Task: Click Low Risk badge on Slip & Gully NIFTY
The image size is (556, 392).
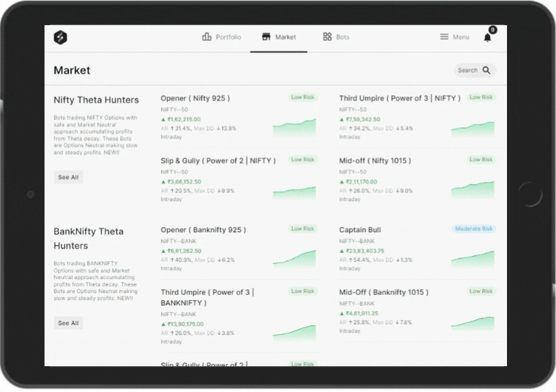Action: 303,159
